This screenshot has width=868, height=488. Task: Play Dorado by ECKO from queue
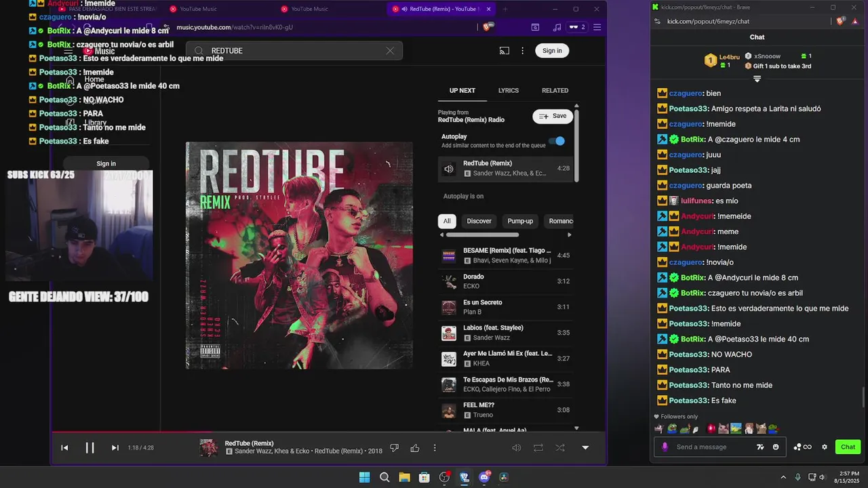(x=505, y=281)
